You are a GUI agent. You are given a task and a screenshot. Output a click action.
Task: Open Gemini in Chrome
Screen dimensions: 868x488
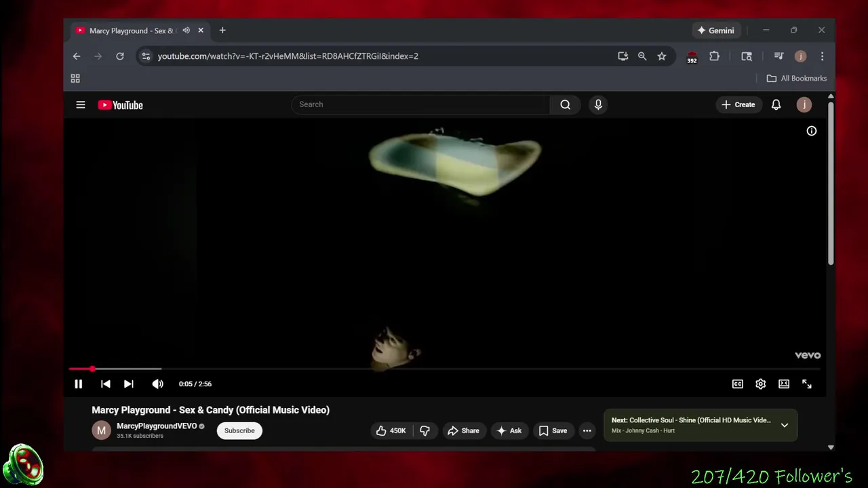coord(716,30)
